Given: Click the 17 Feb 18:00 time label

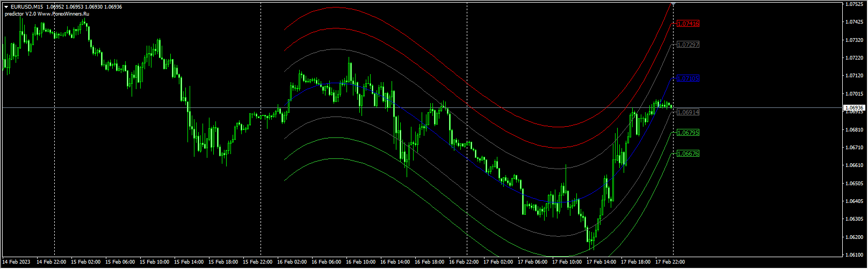Looking at the screenshot, I should pos(636,263).
